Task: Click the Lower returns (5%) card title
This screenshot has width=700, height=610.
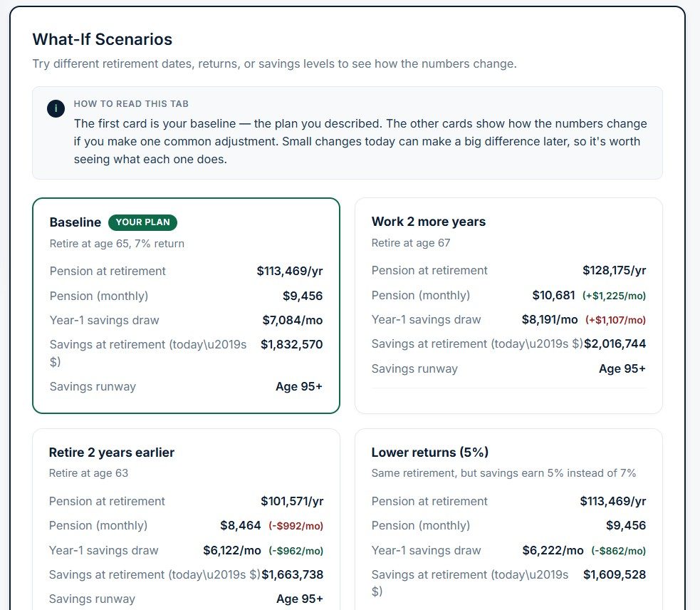Action: coord(430,453)
